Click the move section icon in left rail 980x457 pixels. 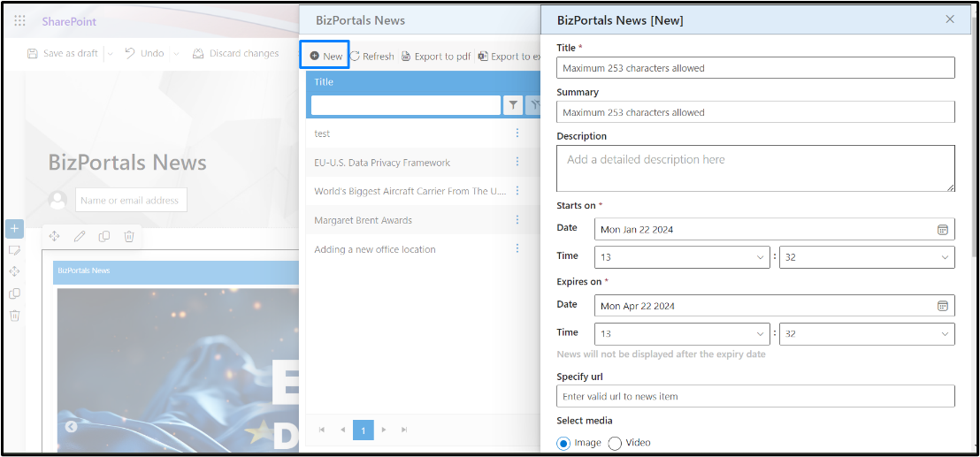(x=14, y=271)
